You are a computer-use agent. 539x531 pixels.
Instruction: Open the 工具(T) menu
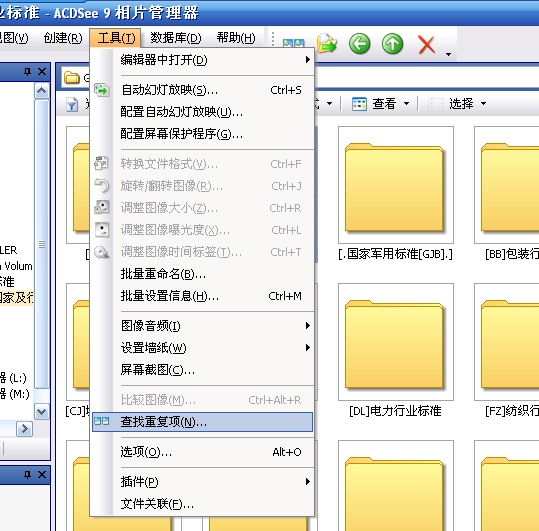116,38
